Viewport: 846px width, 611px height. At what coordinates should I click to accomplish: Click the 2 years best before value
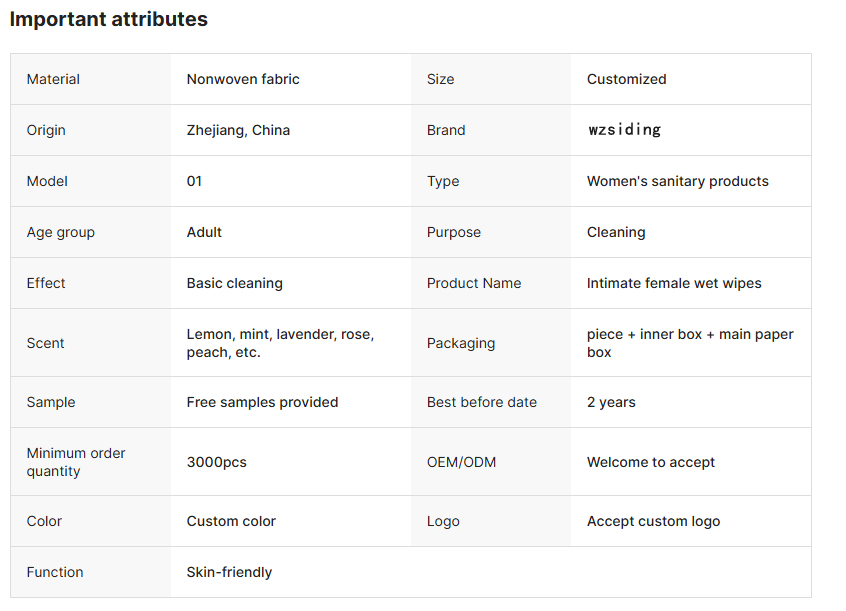click(611, 402)
